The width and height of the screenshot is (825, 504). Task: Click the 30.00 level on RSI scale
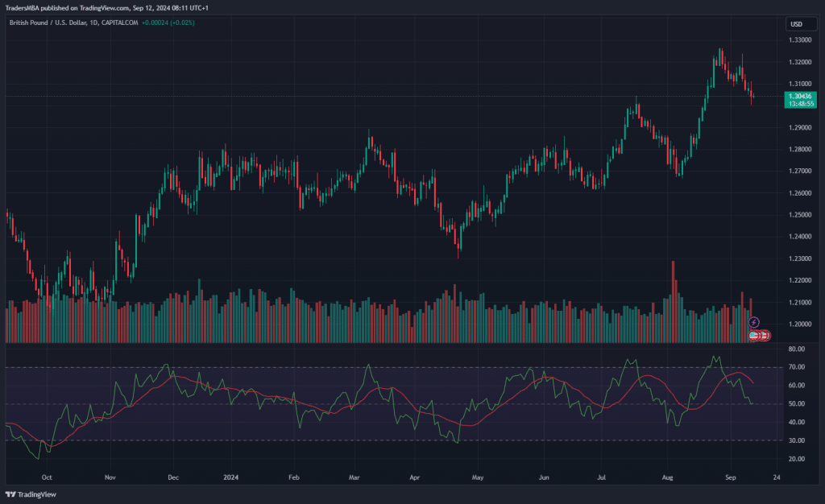pos(798,440)
